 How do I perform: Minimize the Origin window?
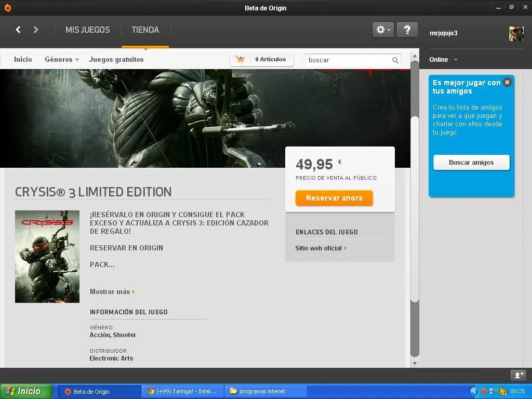498,7
